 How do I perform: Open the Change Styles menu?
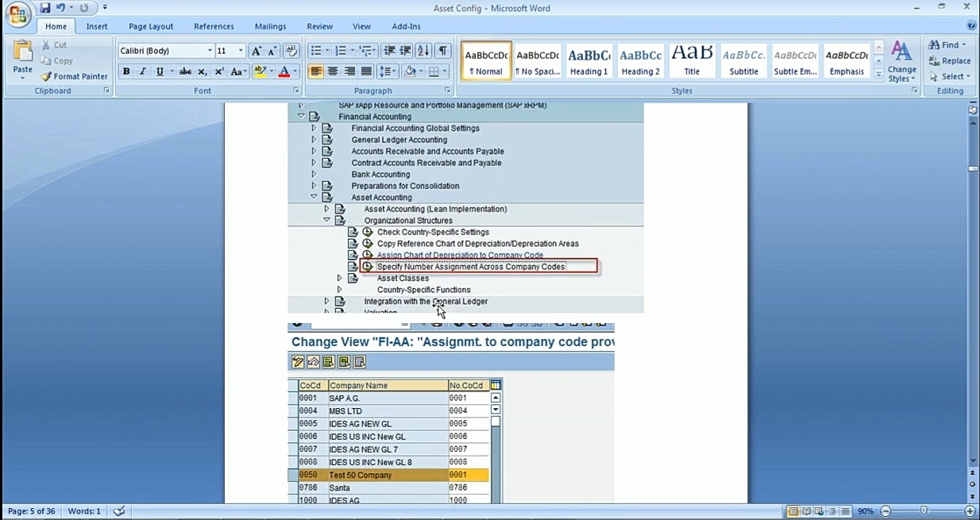901,62
